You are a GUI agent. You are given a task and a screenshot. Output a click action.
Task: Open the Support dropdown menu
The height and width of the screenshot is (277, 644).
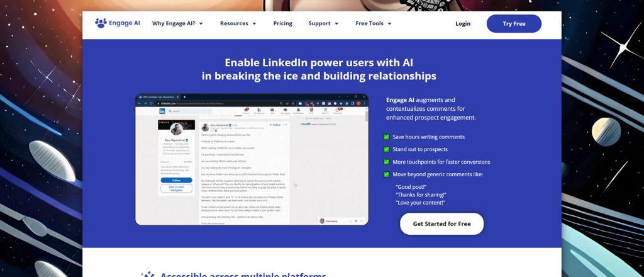324,23
